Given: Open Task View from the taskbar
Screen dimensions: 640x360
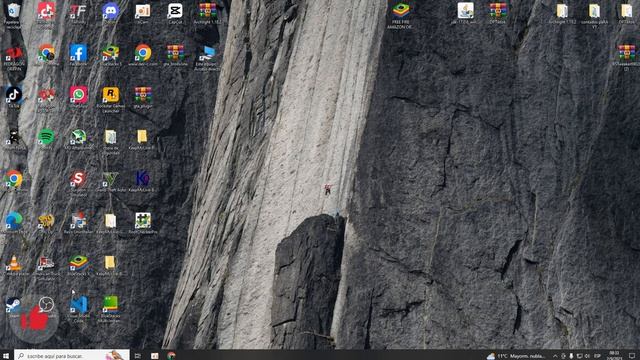Looking at the screenshot, I should click(x=138, y=356).
